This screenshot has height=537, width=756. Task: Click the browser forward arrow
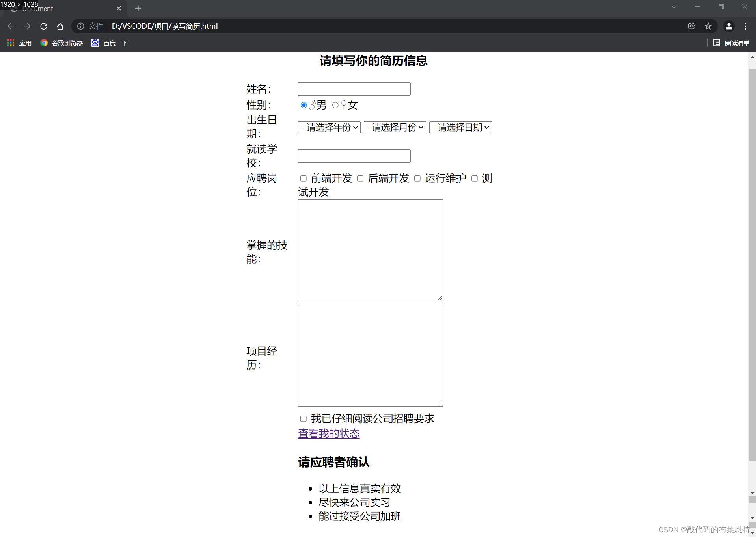tap(27, 26)
